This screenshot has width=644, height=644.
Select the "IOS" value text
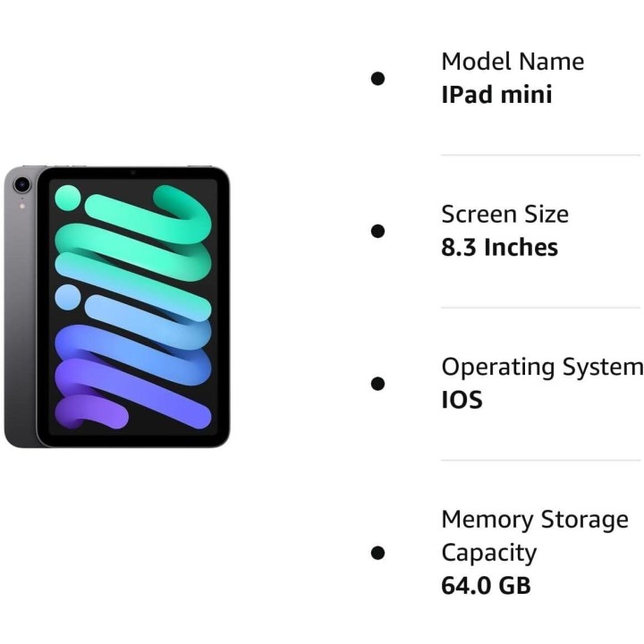tap(462, 400)
